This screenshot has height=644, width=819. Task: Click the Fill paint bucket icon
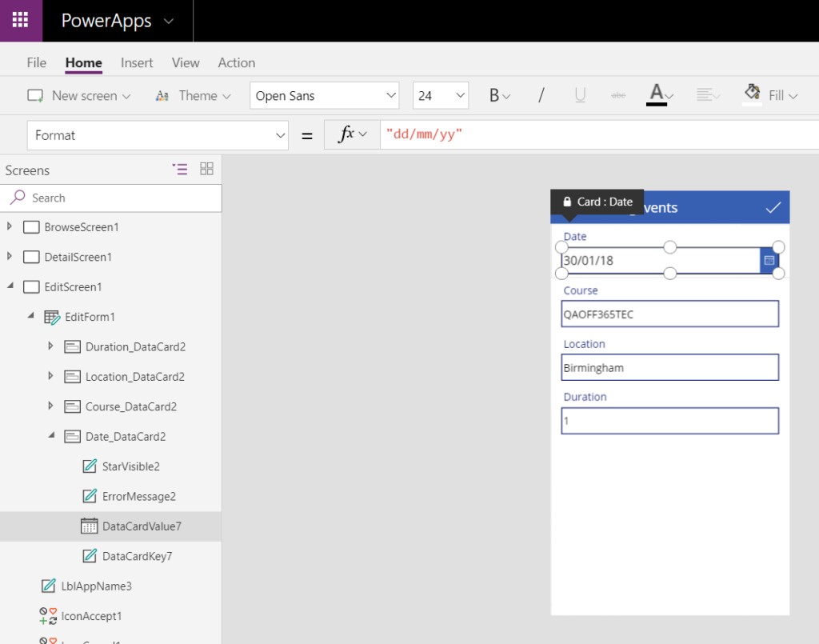click(752, 94)
